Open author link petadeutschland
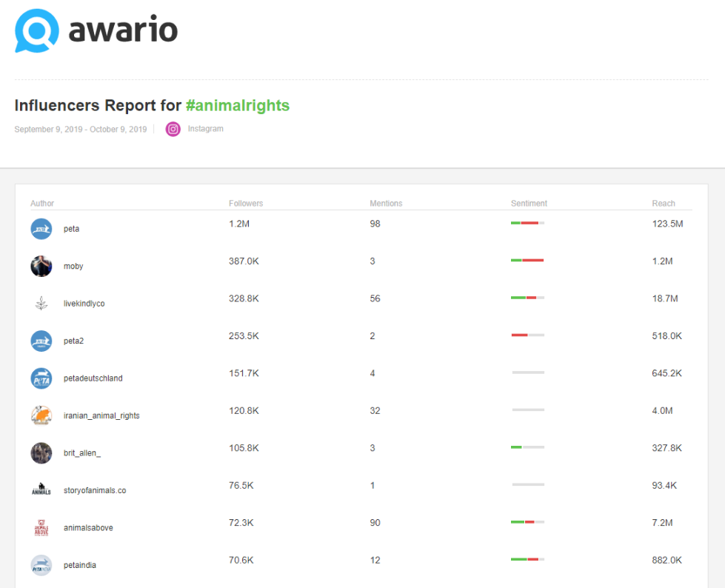Viewport: 725px width, 588px height. point(93,378)
